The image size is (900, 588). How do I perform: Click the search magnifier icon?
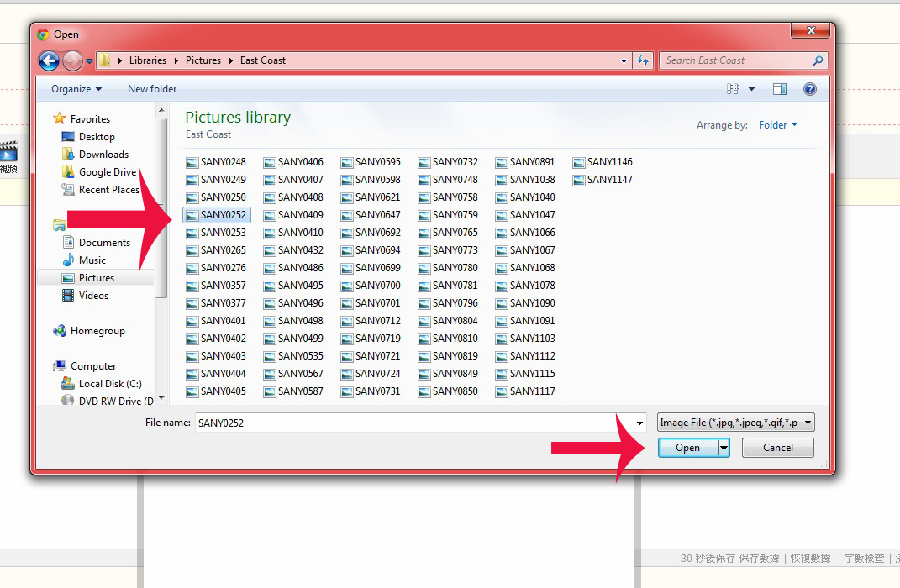(818, 60)
